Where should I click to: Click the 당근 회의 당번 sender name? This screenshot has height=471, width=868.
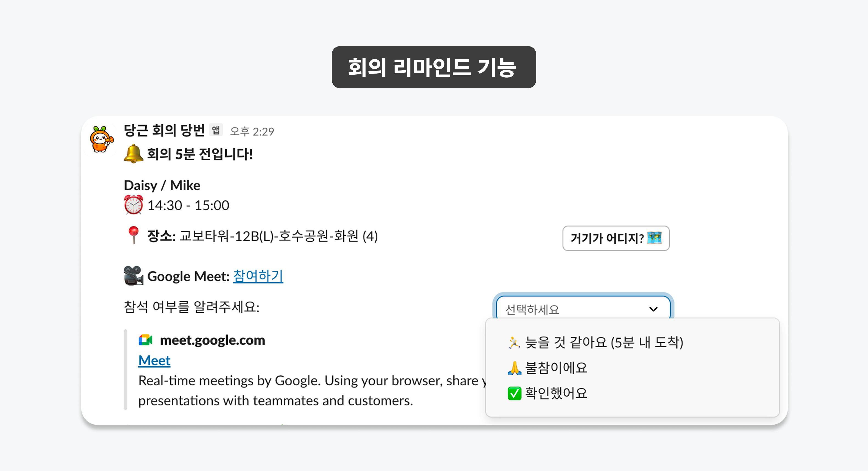164,130
